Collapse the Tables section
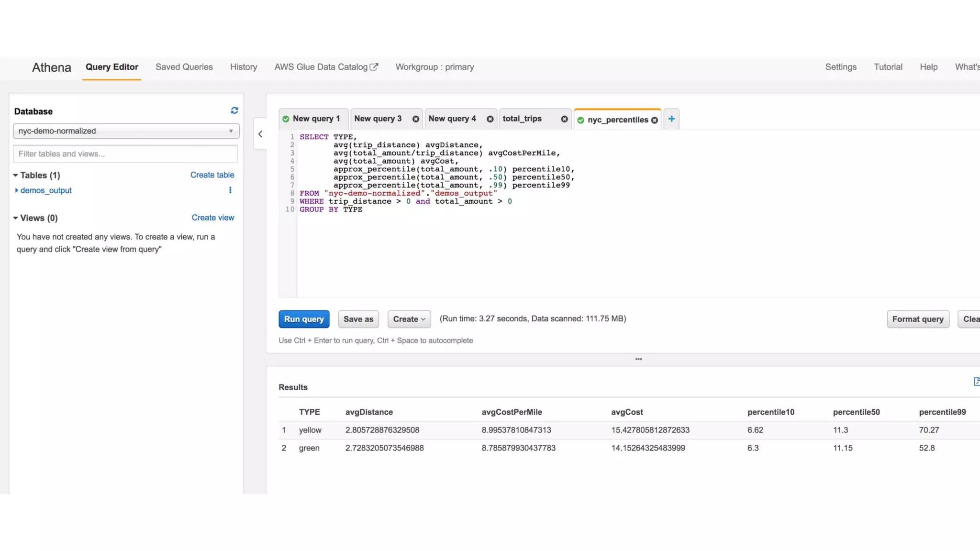The height and width of the screenshot is (551, 980). pyautogui.click(x=16, y=176)
